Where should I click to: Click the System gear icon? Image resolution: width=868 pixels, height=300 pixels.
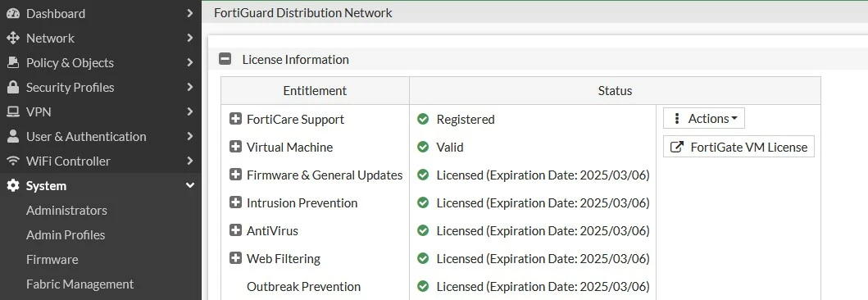[13, 186]
